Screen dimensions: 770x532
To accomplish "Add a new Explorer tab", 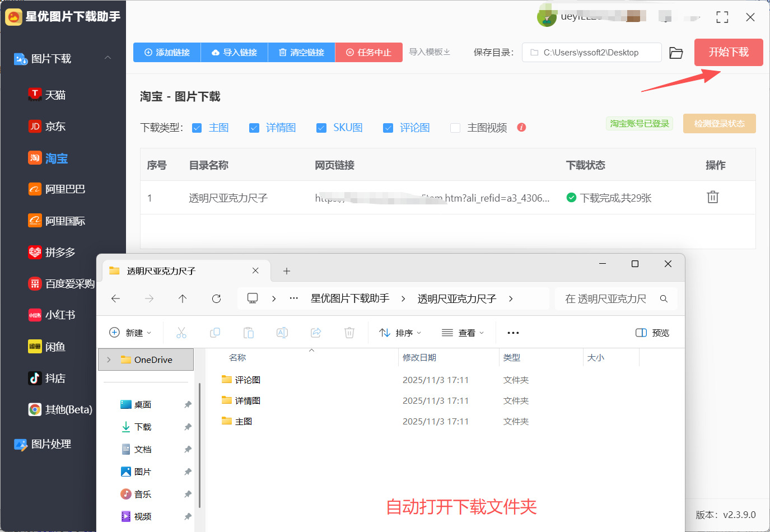I will tap(287, 271).
